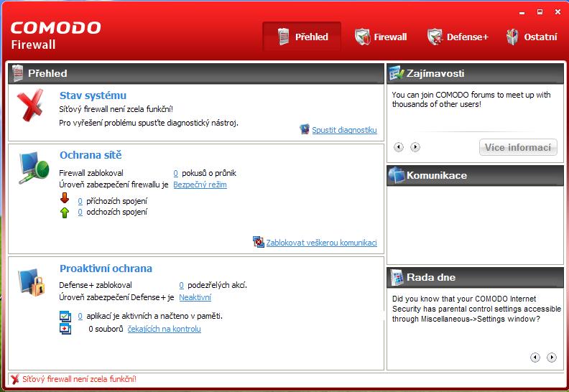This screenshot has width=569, height=392.
Task: Open the odchozích spojení count link
Action: click(80, 212)
